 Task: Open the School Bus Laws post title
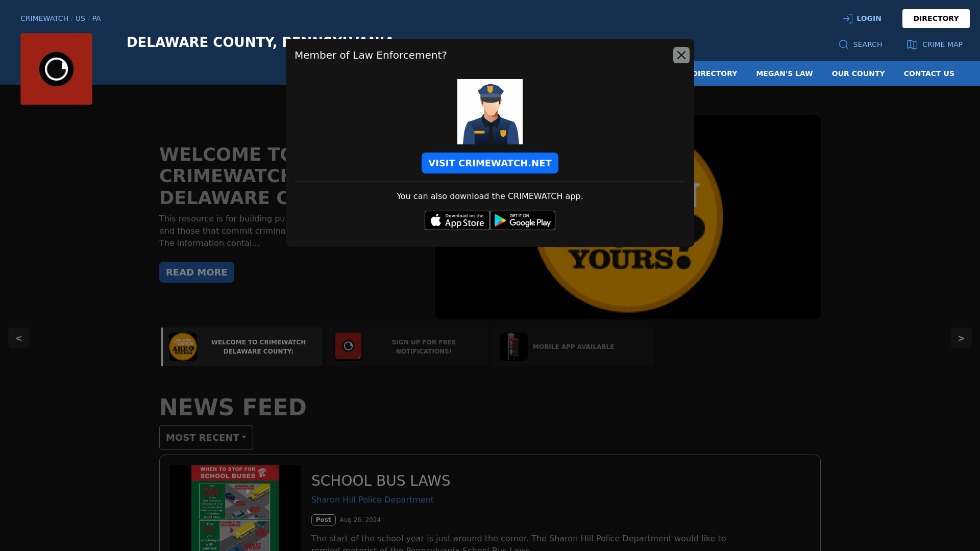[381, 481]
